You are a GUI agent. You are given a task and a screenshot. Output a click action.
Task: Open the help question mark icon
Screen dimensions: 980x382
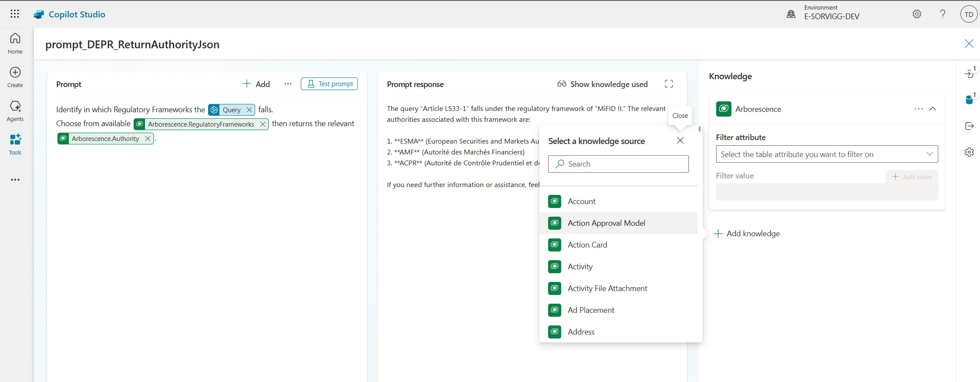(x=943, y=14)
